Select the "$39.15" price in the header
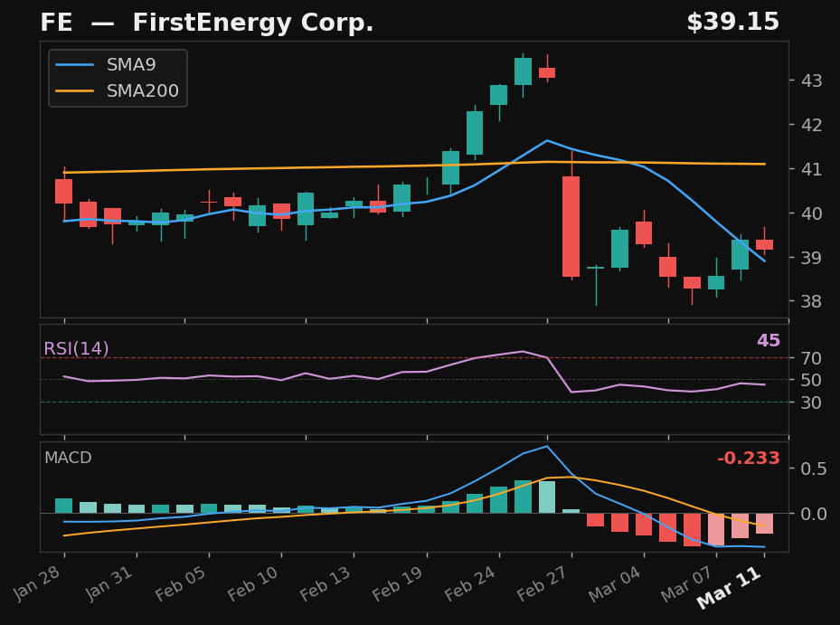 tap(732, 23)
